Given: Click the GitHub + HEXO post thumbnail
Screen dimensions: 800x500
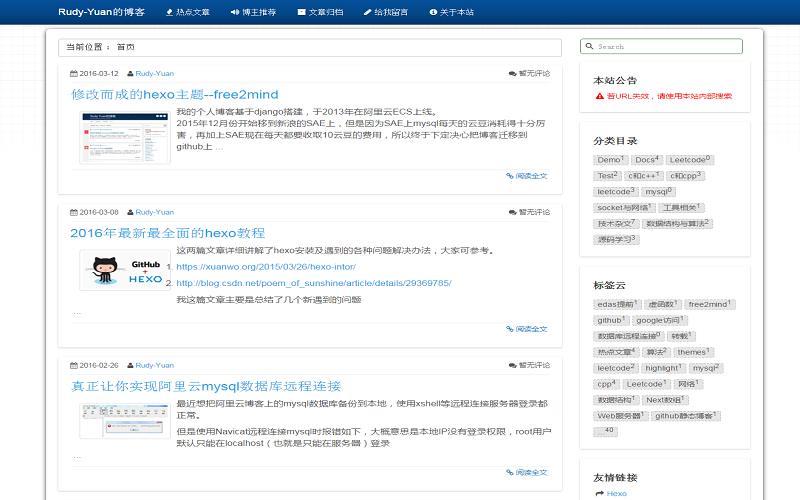Looking at the screenshot, I should coord(120,270).
